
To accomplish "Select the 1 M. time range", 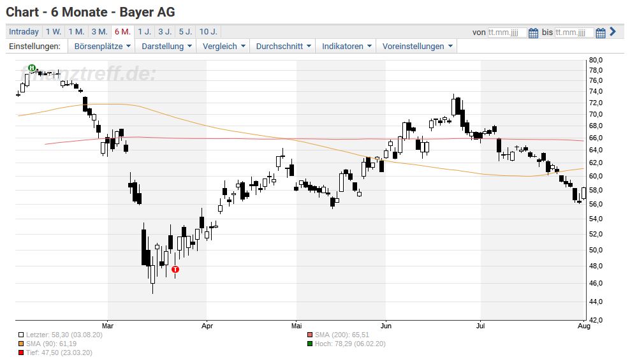I will coord(77,31).
